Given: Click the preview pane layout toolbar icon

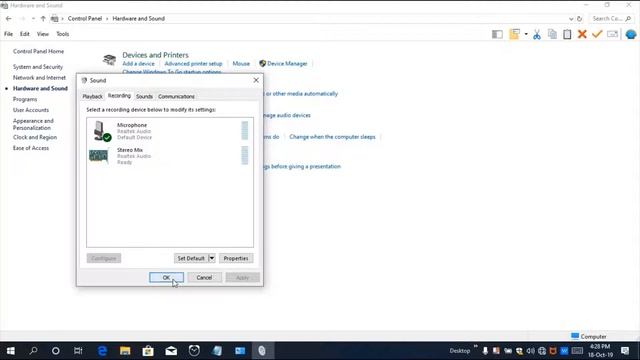Looking at the screenshot, I should (x=497, y=35).
